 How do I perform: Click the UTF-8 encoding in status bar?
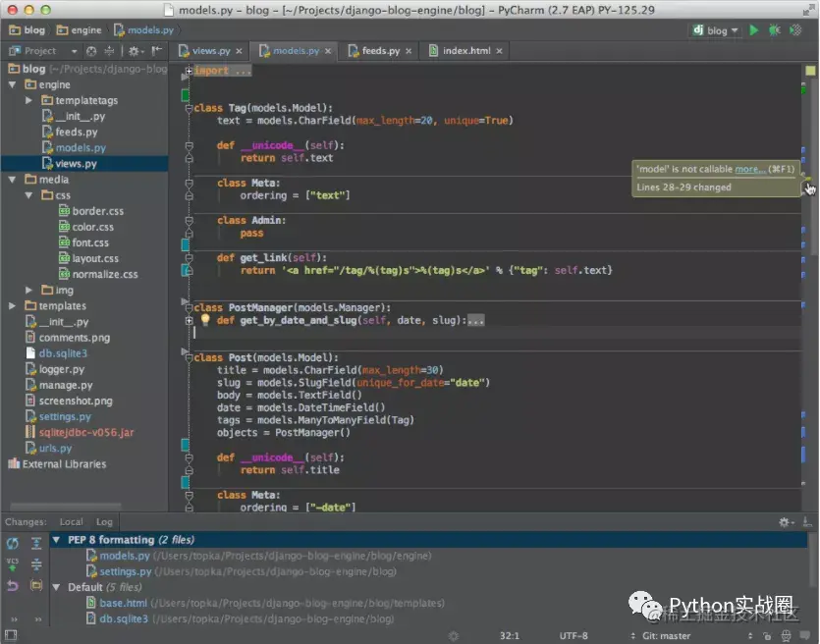click(x=574, y=635)
